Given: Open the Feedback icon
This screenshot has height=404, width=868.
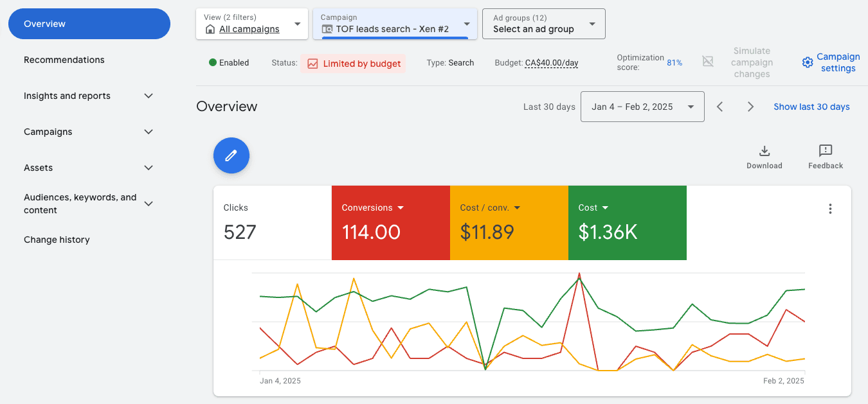Looking at the screenshot, I should [x=826, y=151].
